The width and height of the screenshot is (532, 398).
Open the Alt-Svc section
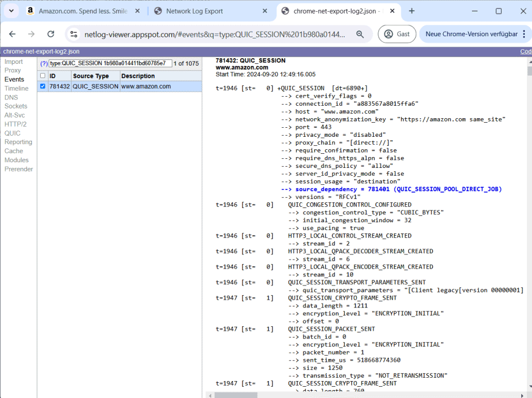[x=15, y=115]
